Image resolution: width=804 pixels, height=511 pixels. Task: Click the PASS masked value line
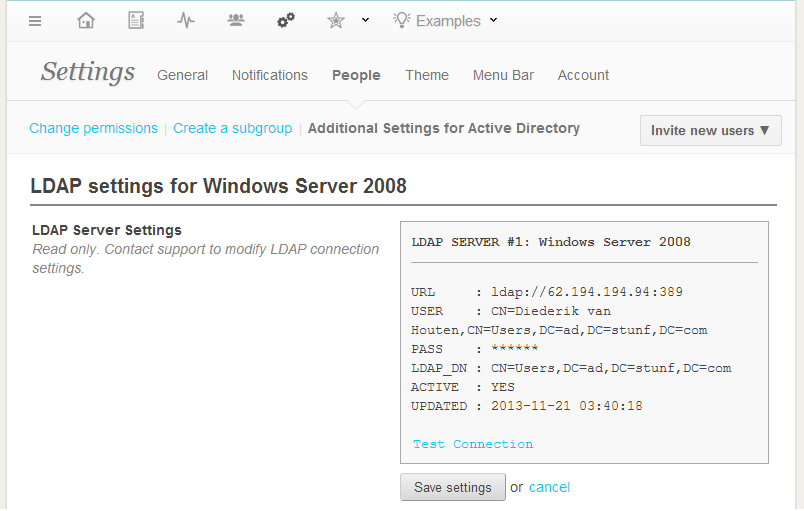click(474, 349)
